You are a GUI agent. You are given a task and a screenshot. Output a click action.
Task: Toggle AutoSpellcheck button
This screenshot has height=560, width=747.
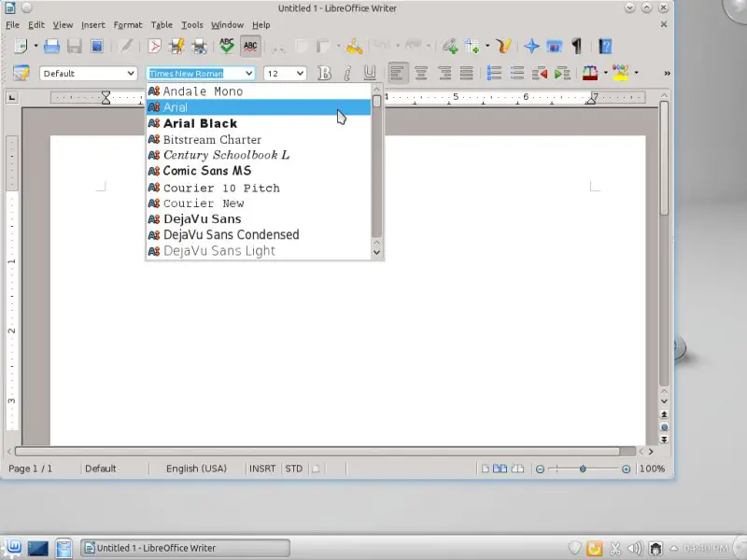point(250,46)
